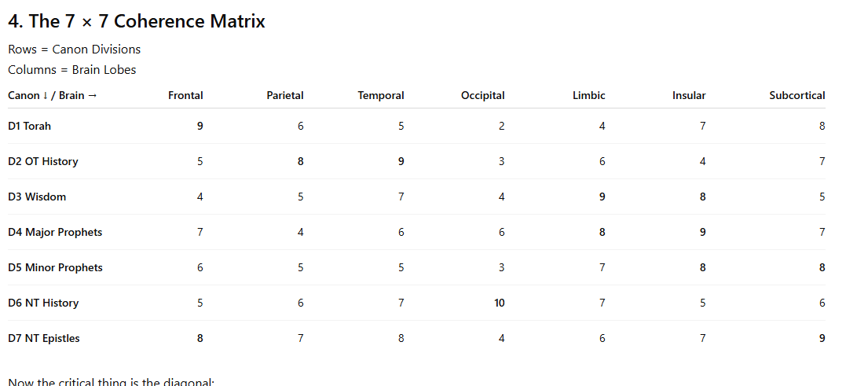Click the D2 OT History row label
The image size is (868, 386).
tap(43, 161)
